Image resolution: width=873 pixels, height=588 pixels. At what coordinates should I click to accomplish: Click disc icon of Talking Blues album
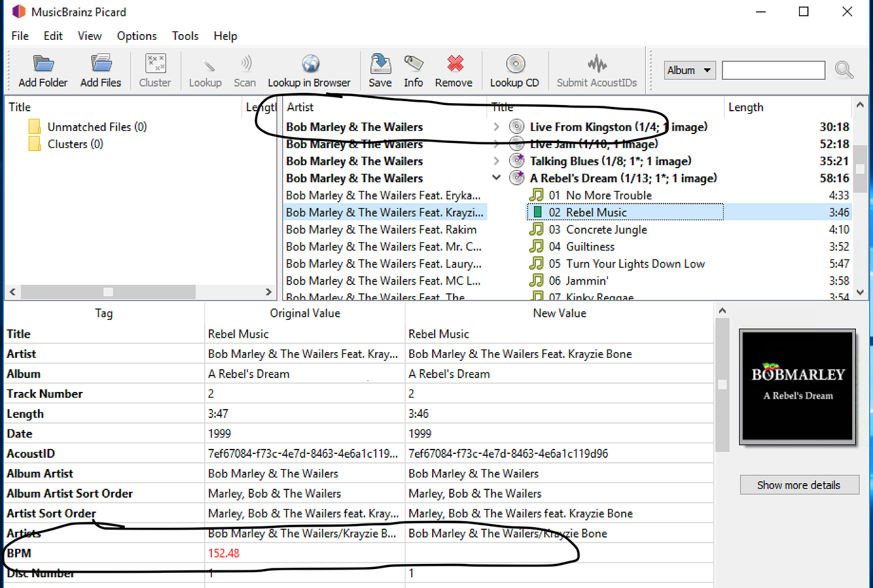[517, 161]
